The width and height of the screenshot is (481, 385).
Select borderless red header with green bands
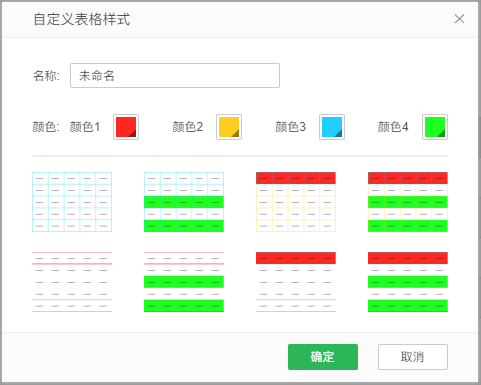[408, 282]
